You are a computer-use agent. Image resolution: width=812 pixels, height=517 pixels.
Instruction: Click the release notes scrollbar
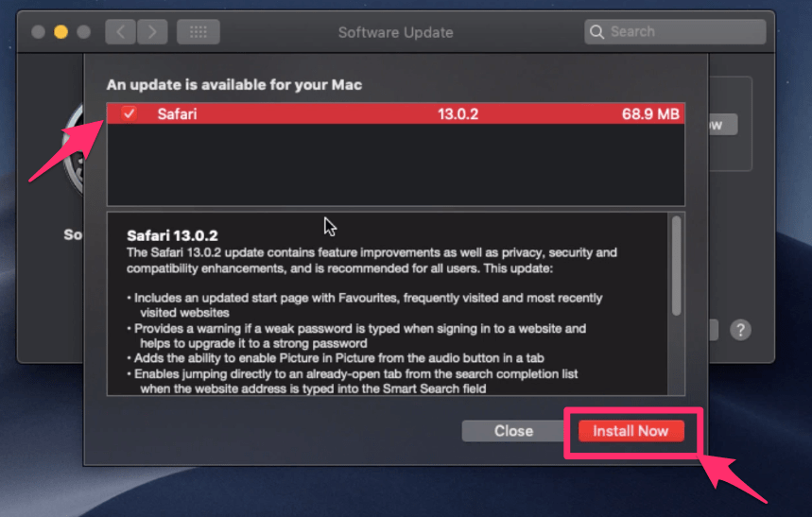676,267
